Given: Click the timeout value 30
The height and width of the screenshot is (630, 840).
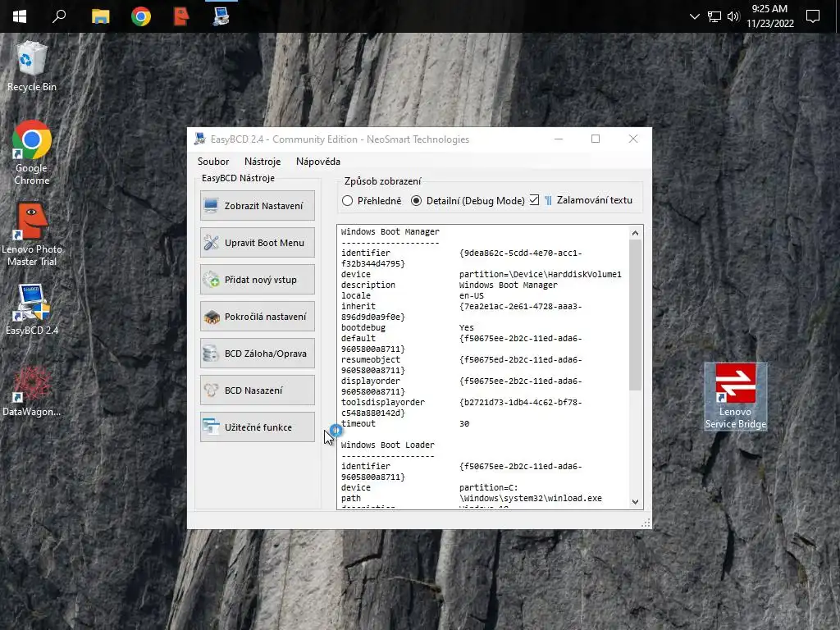Looking at the screenshot, I should tap(464, 423).
